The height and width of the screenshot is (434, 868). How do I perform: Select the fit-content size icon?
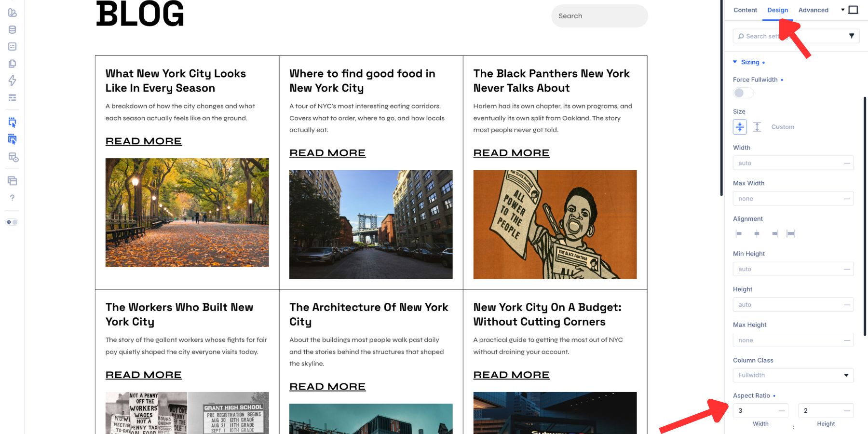[740, 127]
